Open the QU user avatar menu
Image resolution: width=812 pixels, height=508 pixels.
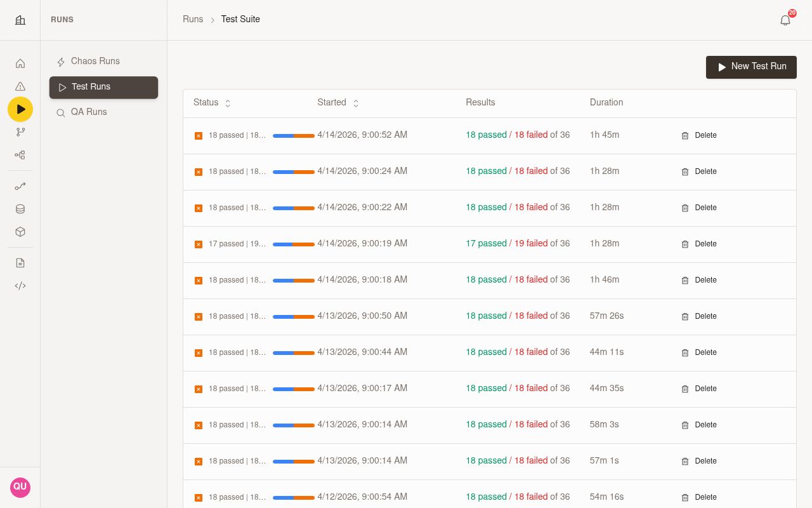click(20, 487)
